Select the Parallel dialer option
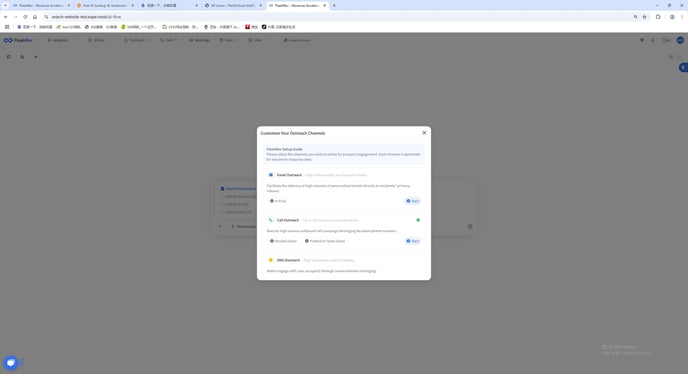Image resolution: width=688 pixels, height=374 pixels. [283, 241]
